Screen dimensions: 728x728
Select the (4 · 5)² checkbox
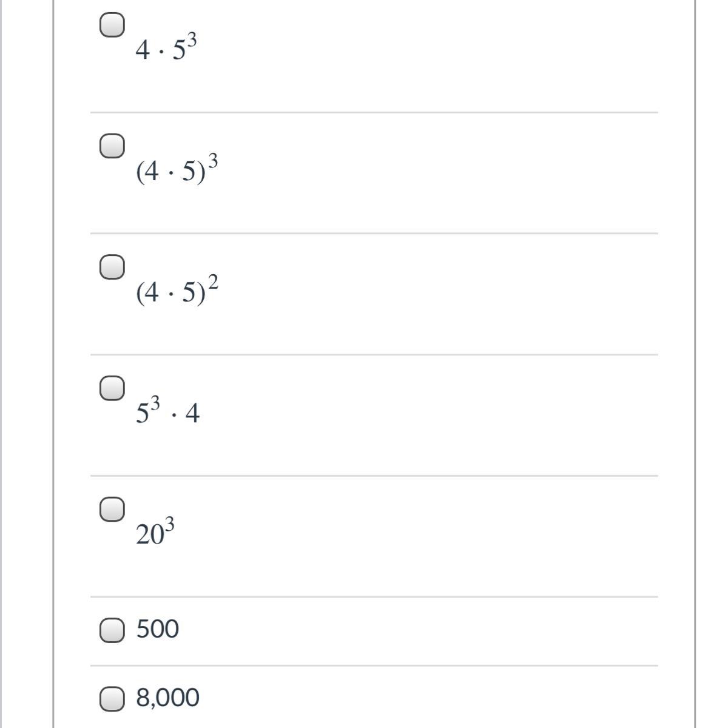(112, 267)
